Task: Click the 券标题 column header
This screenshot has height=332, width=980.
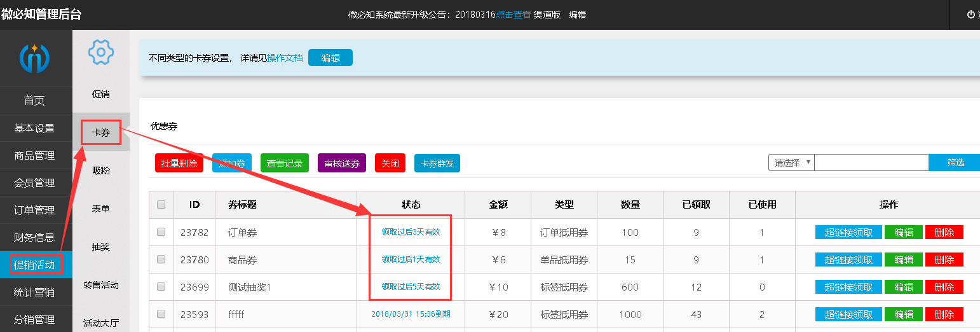Action: [x=242, y=205]
